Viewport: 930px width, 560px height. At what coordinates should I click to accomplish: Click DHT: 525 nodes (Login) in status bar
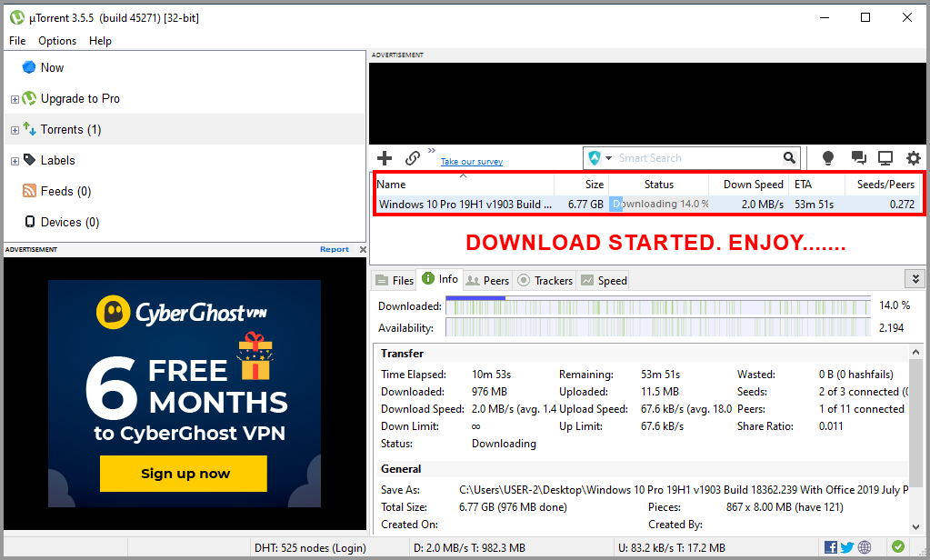pos(310,548)
